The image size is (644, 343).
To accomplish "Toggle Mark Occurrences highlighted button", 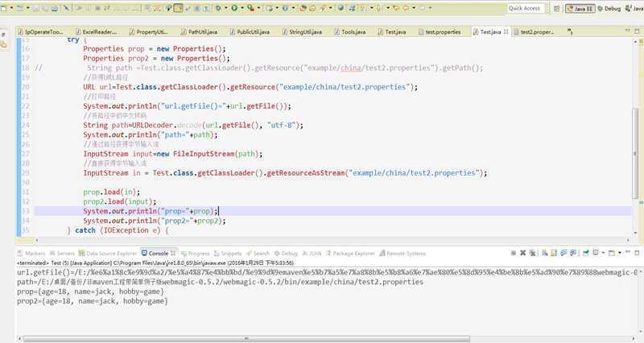I will (178, 8).
